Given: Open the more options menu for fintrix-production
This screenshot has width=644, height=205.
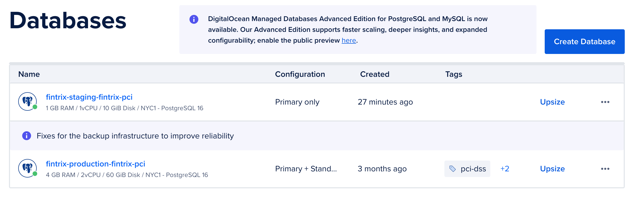Looking at the screenshot, I should 605,169.
